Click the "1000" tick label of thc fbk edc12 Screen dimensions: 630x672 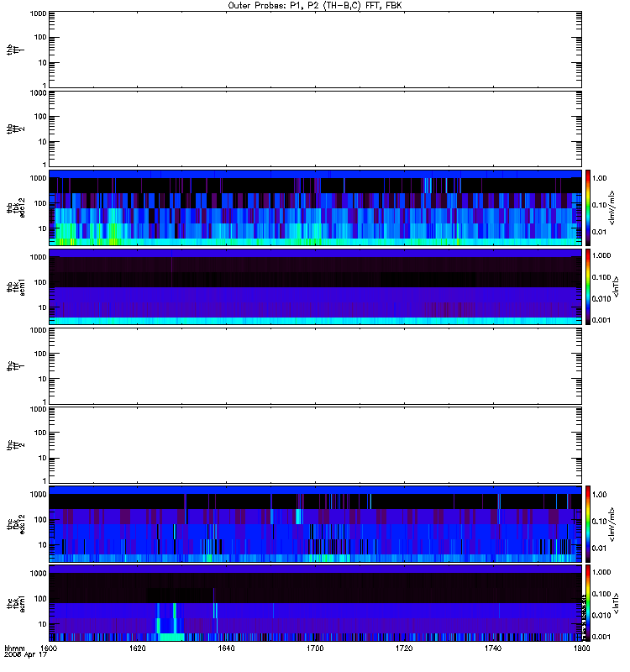click(38, 494)
